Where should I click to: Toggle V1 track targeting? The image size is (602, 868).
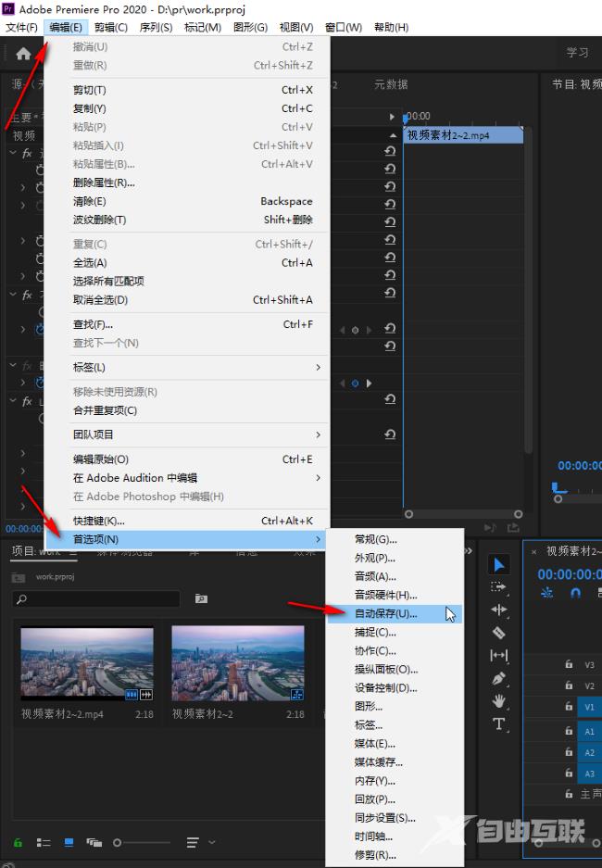tap(589, 707)
